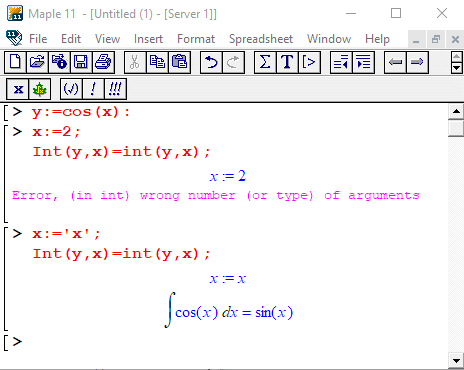Open the Format menu
Screen dimensions: 464x370
point(196,39)
